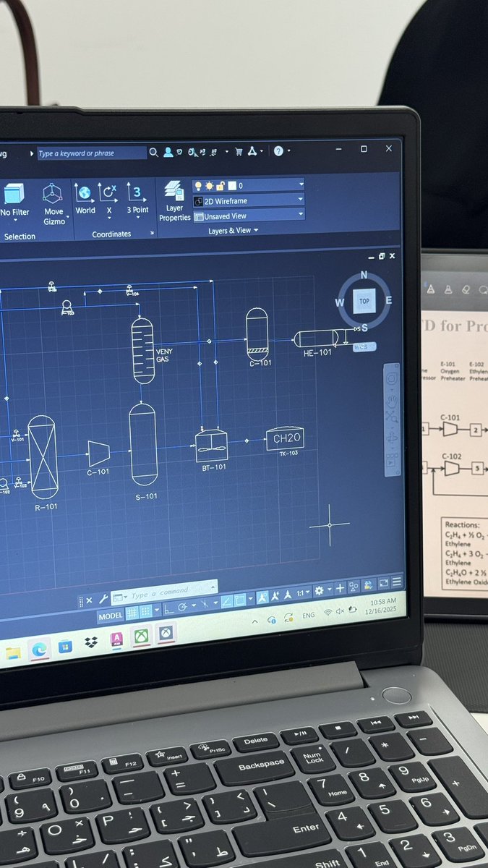Toggle the drawing grid display
The height and width of the screenshot is (868, 488).
pyautogui.click(x=132, y=614)
